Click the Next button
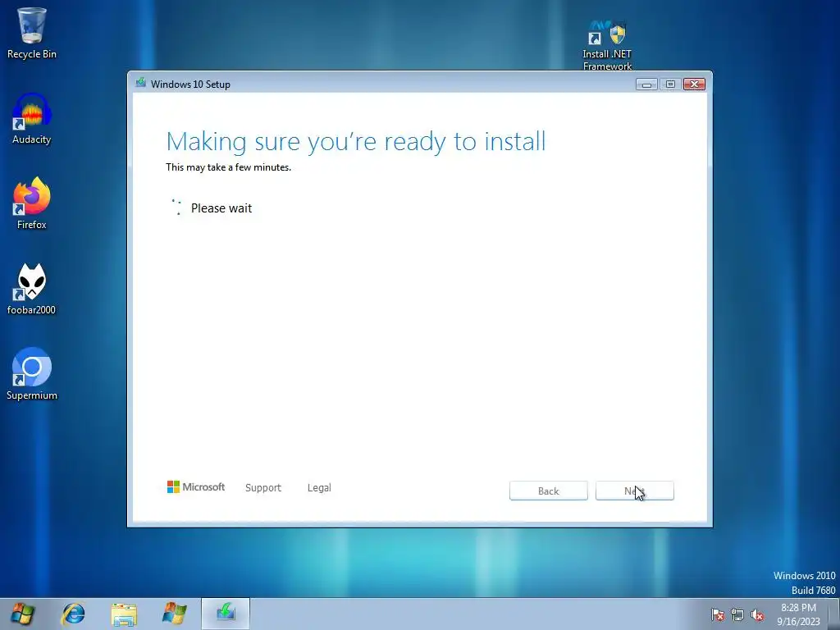Screen dimensions: 840x630 tap(635, 491)
